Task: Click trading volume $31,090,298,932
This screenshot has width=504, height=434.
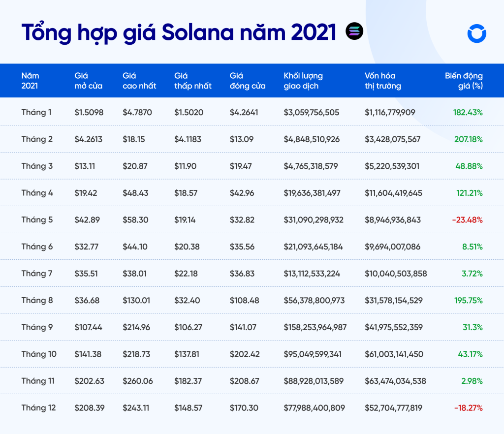Action: [x=314, y=220]
